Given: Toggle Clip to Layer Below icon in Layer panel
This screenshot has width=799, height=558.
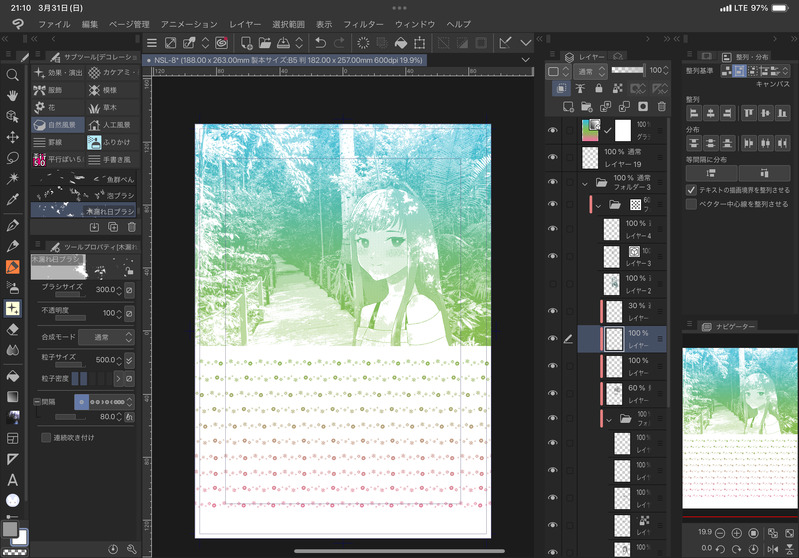Looking at the screenshot, I should tap(561, 89).
